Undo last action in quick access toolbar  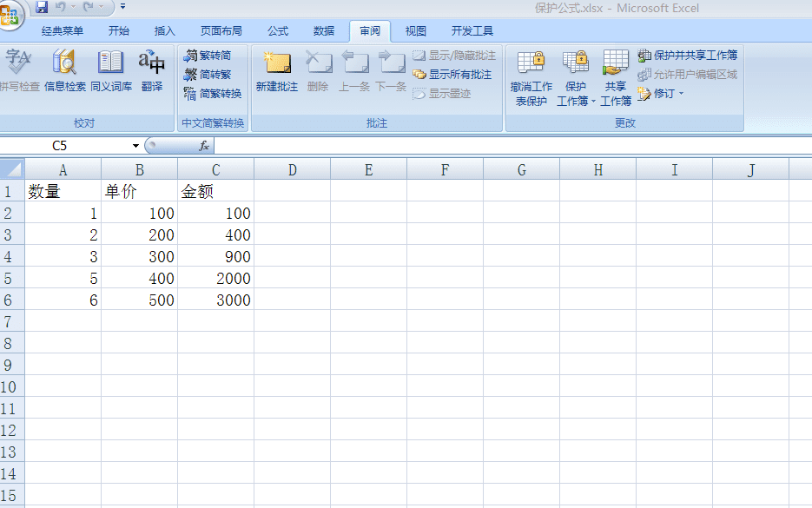[61, 7]
